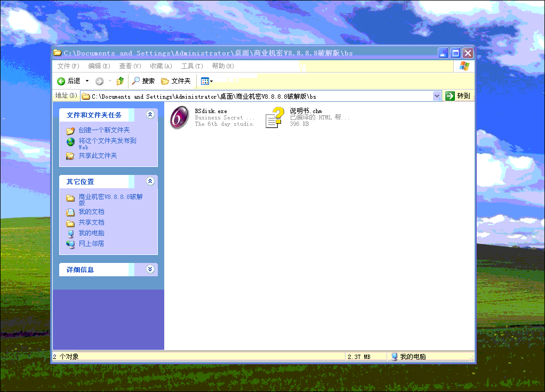
Task: Open the 编辑(E) menu
Action: tap(99, 66)
